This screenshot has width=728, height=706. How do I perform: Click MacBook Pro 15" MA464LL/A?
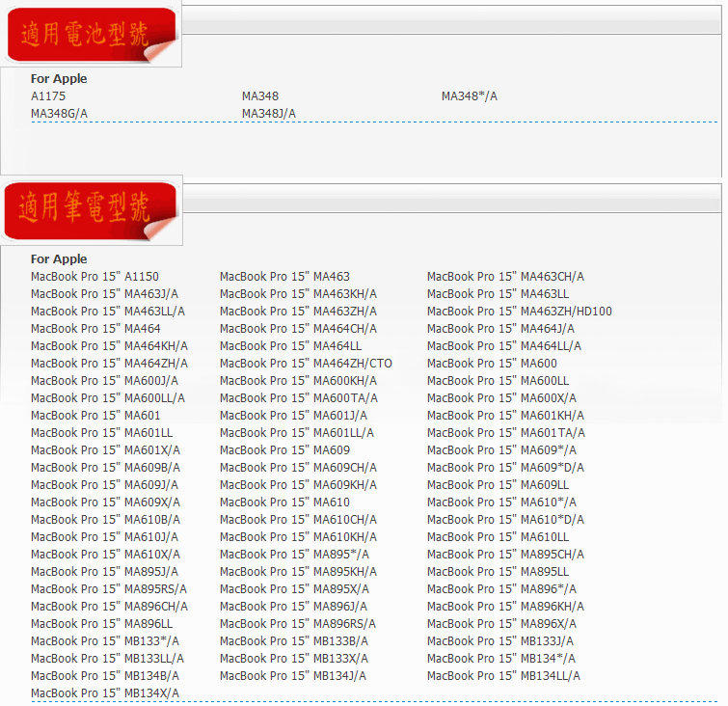pos(504,345)
